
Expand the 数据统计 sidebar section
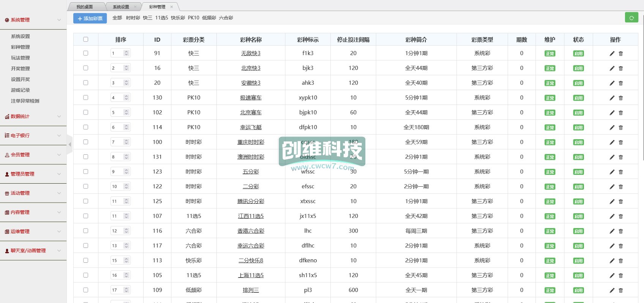coord(33,116)
